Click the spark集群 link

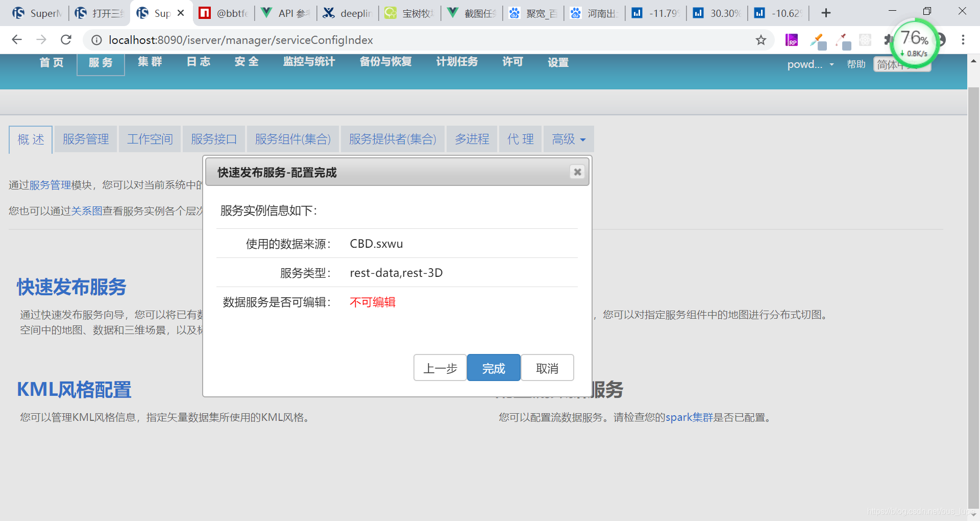(x=689, y=417)
